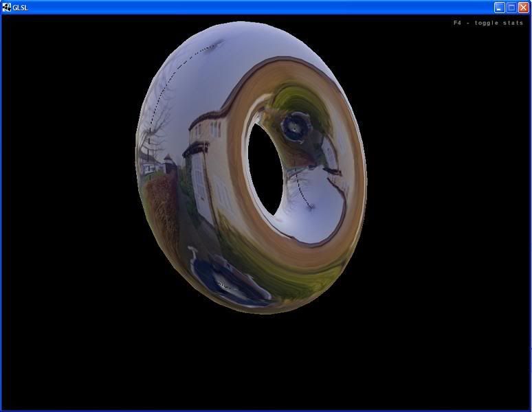Click the GLSL application icon in title bar
Image resolution: width=532 pixels, height=412 pixels.
coord(6,8)
